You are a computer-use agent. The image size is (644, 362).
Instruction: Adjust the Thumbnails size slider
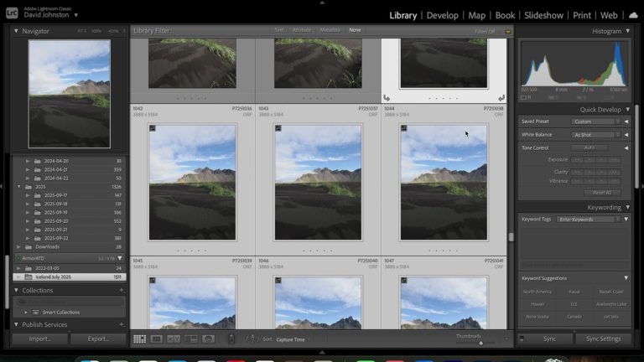point(480,342)
